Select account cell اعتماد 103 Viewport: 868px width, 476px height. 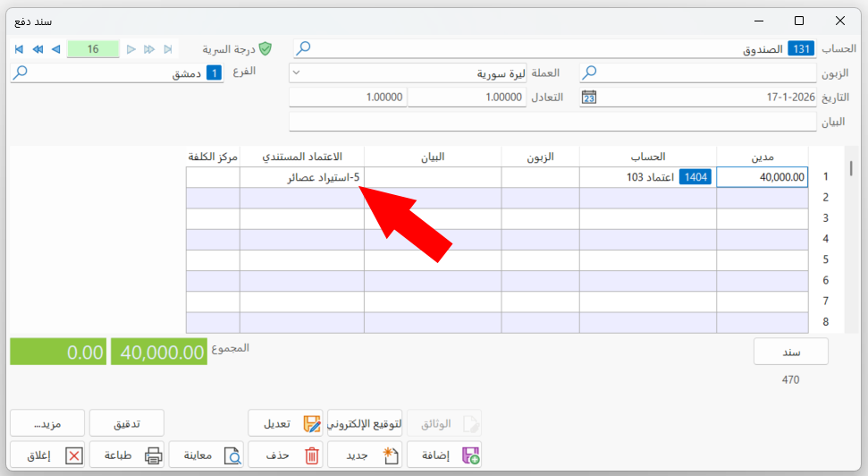[x=648, y=177]
